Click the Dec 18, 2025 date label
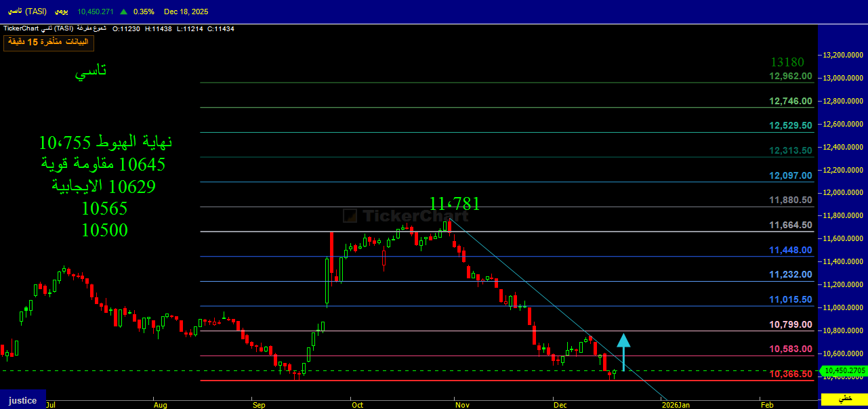Viewport: 868px width, 409px height. 186,12
